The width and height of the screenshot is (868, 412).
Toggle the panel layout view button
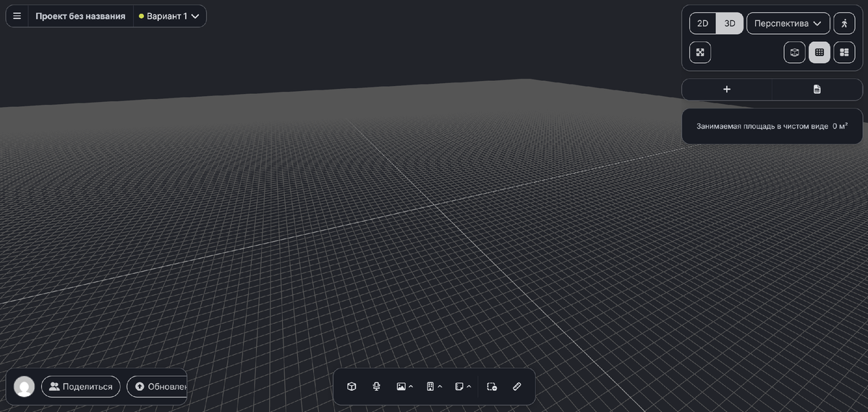click(844, 52)
